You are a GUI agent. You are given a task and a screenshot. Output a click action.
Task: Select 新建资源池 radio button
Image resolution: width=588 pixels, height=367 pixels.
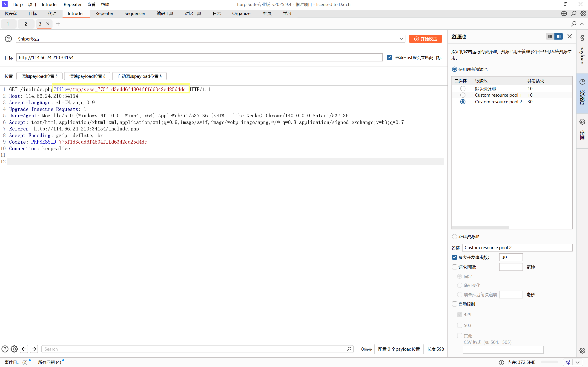454,237
